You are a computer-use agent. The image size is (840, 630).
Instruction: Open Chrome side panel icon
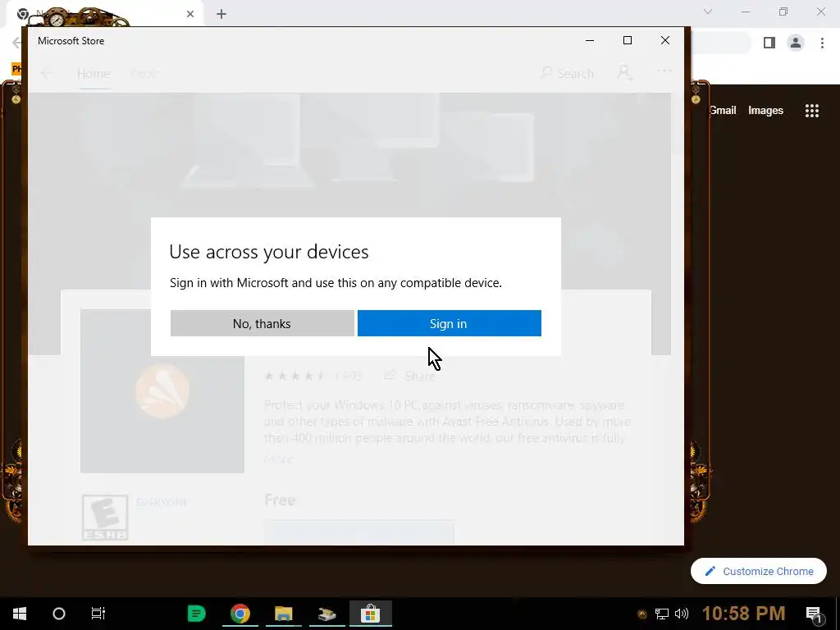coord(769,43)
